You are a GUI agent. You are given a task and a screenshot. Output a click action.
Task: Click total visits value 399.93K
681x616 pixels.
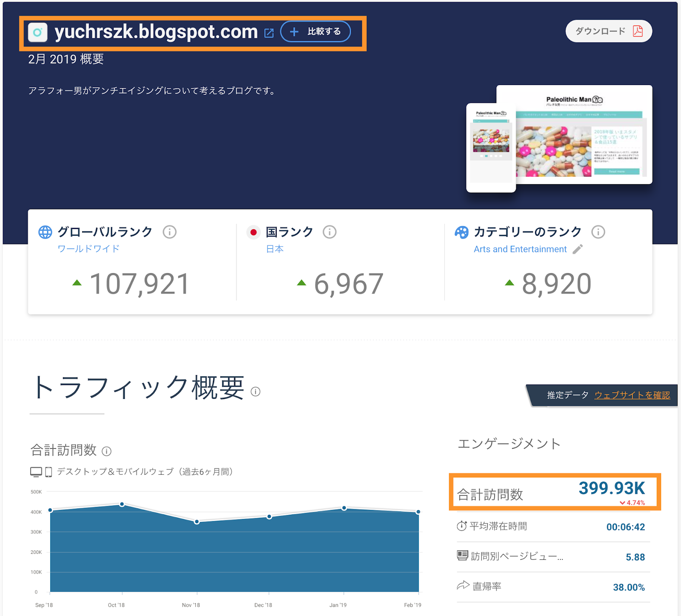click(x=612, y=488)
